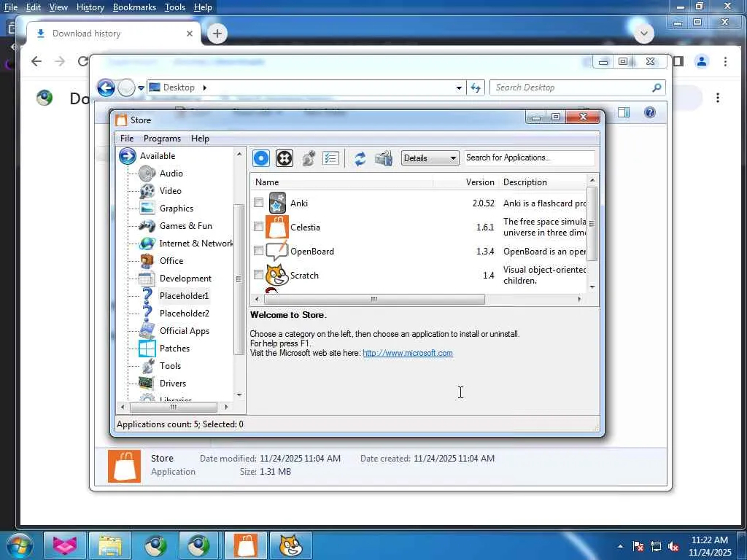The image size is (747, 560).
Task: Select the Video category
Action: (170, 191)
